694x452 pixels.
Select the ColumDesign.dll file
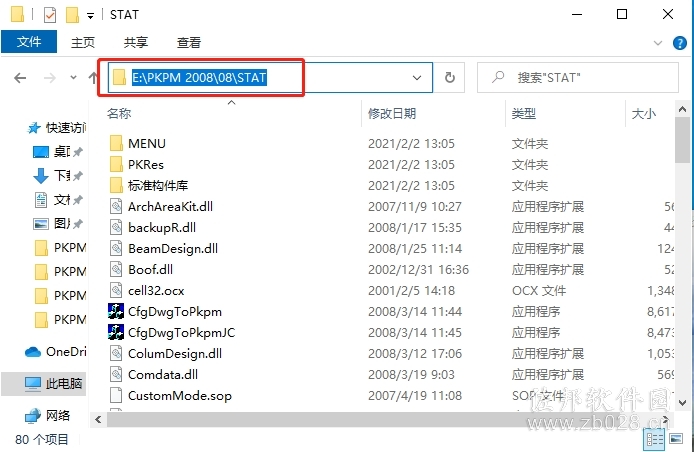click(175, 354)
